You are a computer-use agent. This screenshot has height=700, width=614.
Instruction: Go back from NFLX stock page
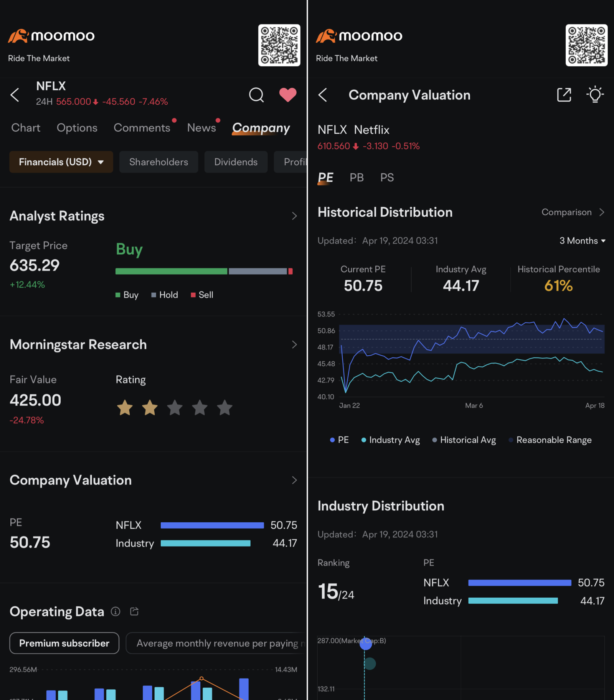(15, 95)
